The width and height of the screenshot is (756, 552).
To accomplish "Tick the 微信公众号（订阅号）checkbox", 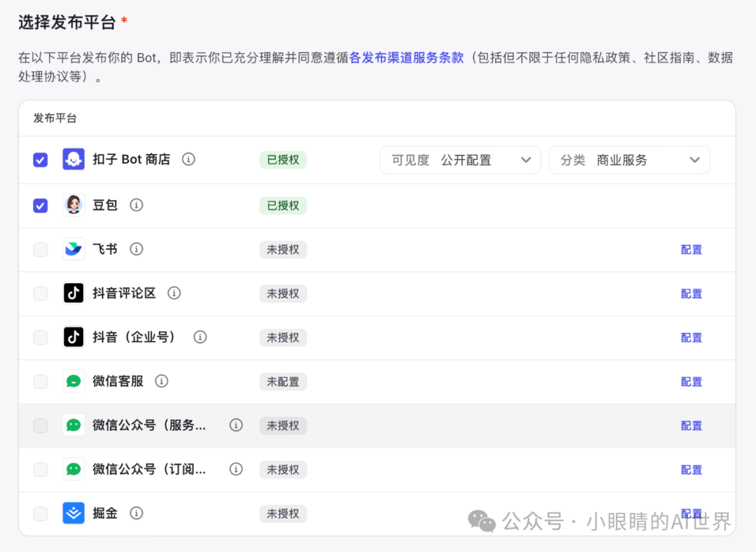I will (x=41, y=469).
